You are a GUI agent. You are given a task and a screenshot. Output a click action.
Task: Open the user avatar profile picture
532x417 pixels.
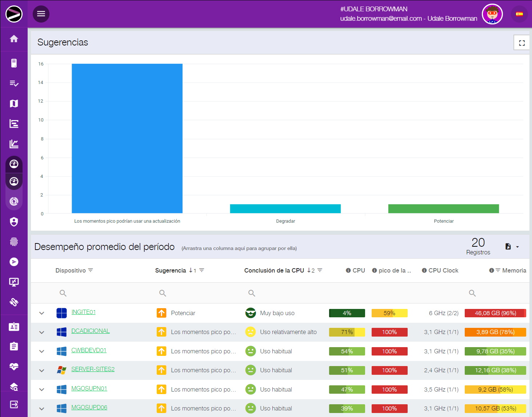coord(492,14)
